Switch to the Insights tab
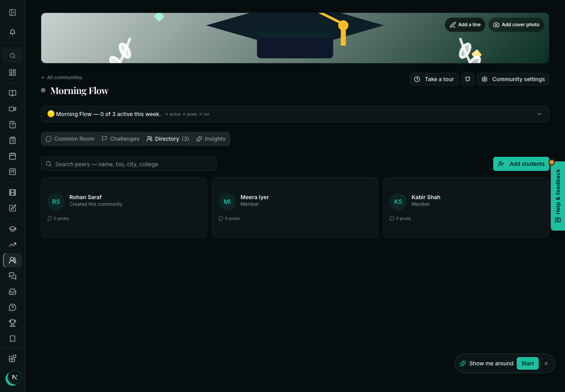This screenshot has width=565, height=392. coord(211,139)
